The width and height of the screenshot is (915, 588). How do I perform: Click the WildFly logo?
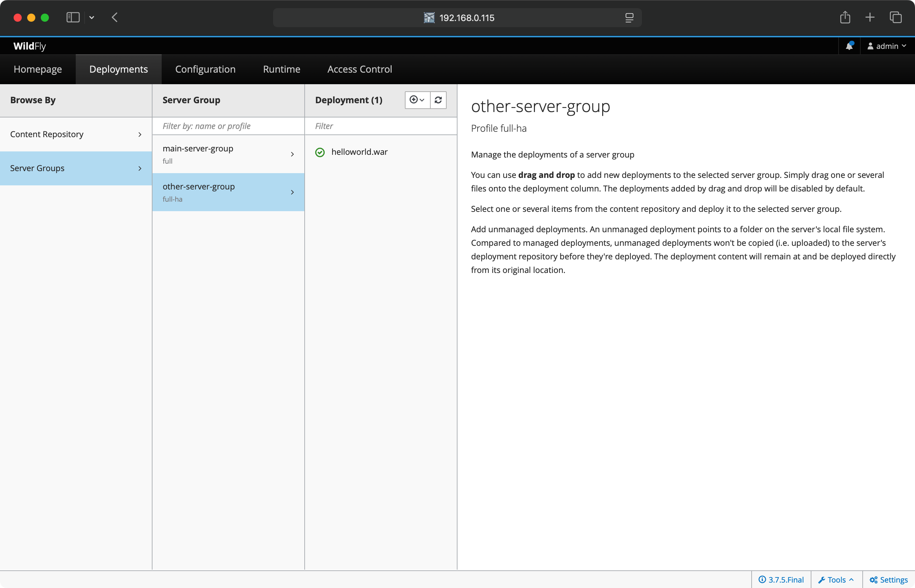[30, 46]
